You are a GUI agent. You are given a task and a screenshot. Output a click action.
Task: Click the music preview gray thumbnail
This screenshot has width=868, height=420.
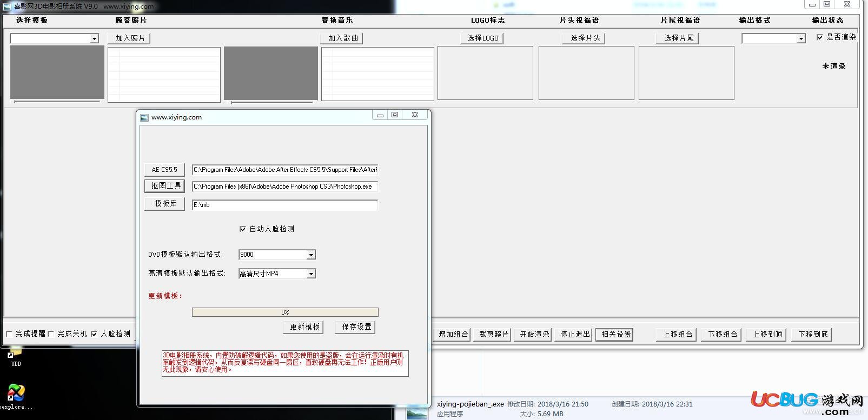271,73
